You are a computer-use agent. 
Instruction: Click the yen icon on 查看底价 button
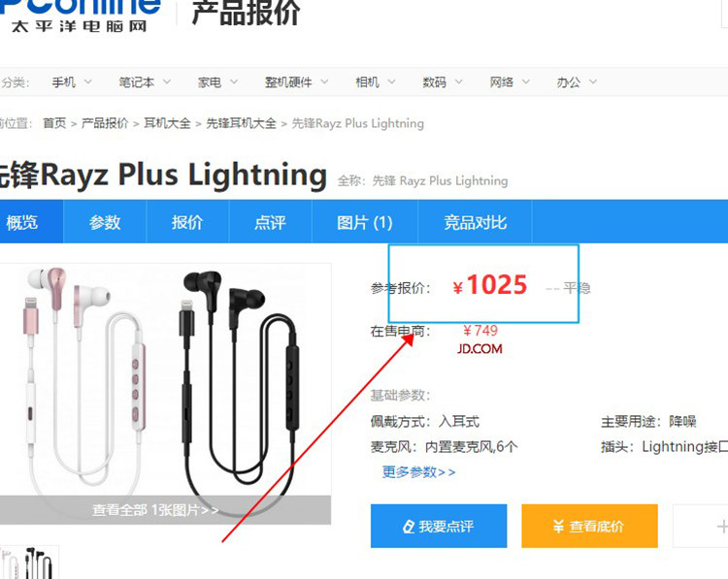click(558, 527)
